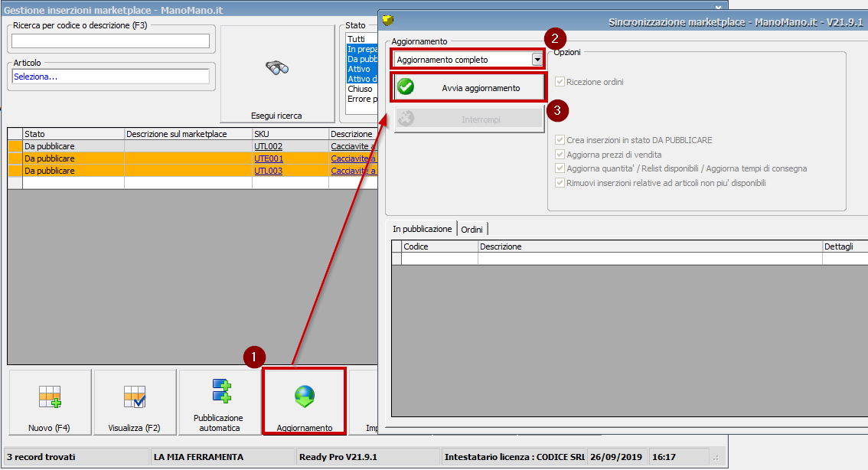Image resolution: width=868 pixels, height=470 pixels.
Task: Open the UTL003 SKU link
Action: (269, 171)
